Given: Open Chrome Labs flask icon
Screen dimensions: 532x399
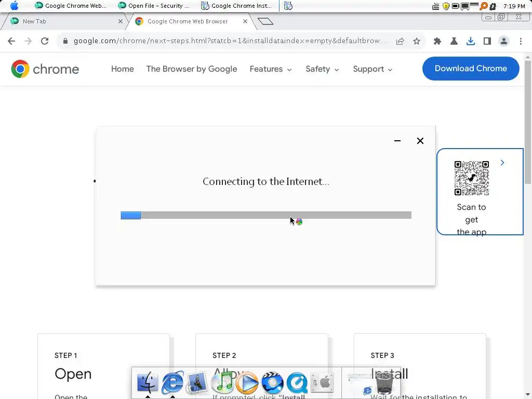Looking at the screenshot, I should coord(454,41).
